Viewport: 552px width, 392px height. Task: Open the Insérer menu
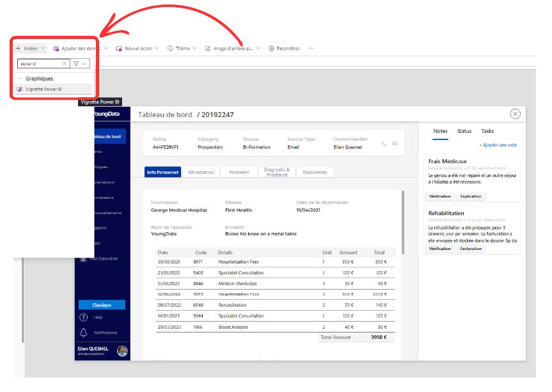(30, 49)
